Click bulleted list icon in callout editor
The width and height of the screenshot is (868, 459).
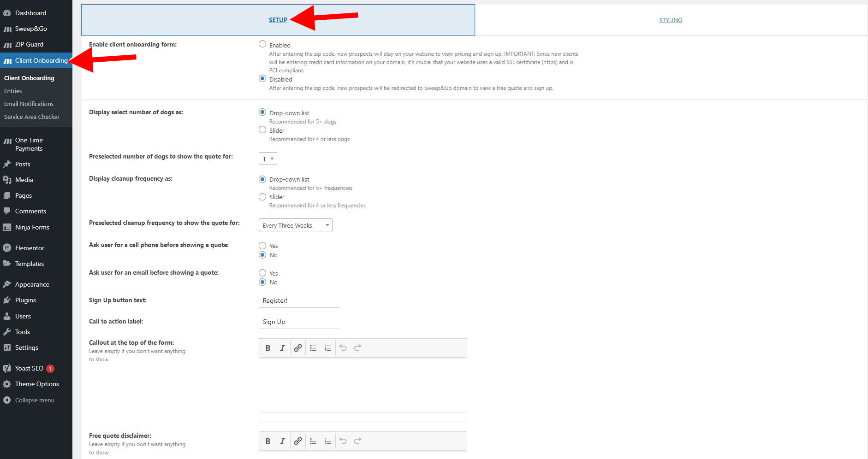[313, 348]
